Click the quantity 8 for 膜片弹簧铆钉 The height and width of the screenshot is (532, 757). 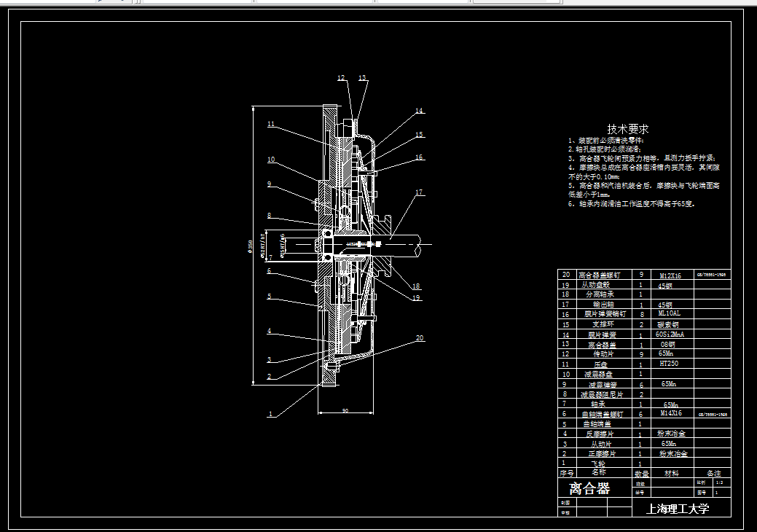tap(642, 314)
